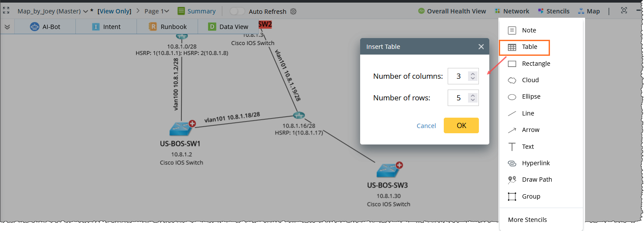Click the Number of columns field
This screenshot has width=644, height=231.
pos(463,76)
